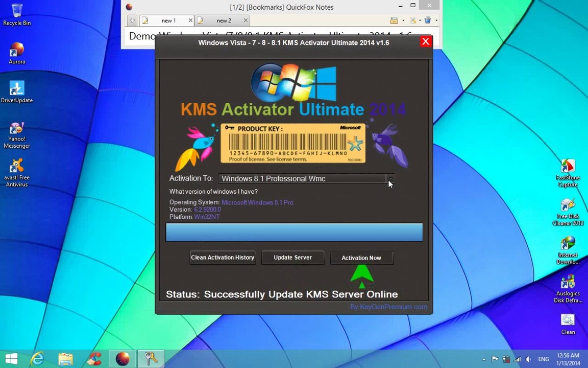This screenshot has width=588, height=368.
Task: Close the new 1 tab in QuickFox Notes
Action: (190, 20)
